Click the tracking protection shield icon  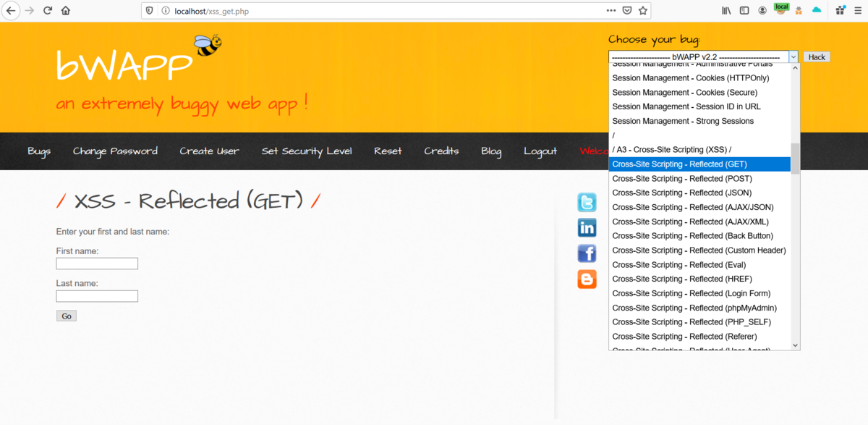pyautogui.click(x=150, y=11)
